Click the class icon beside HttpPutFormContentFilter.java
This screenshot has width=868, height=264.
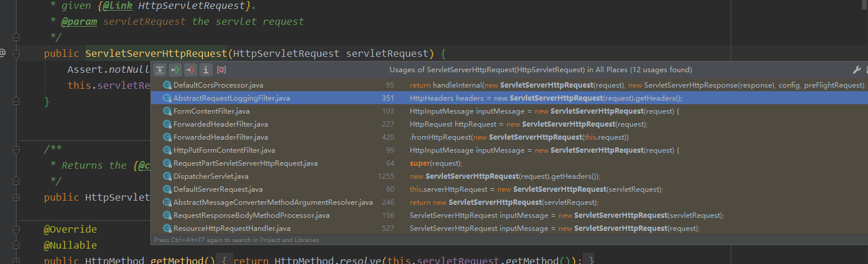pyautogui.click(x=167, y=150)
